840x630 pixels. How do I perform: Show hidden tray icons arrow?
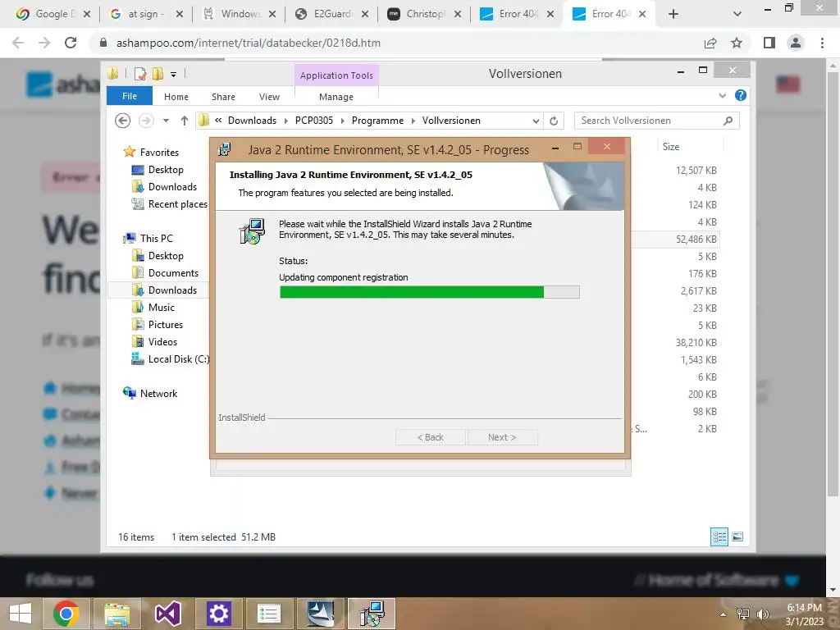[724, 614]
